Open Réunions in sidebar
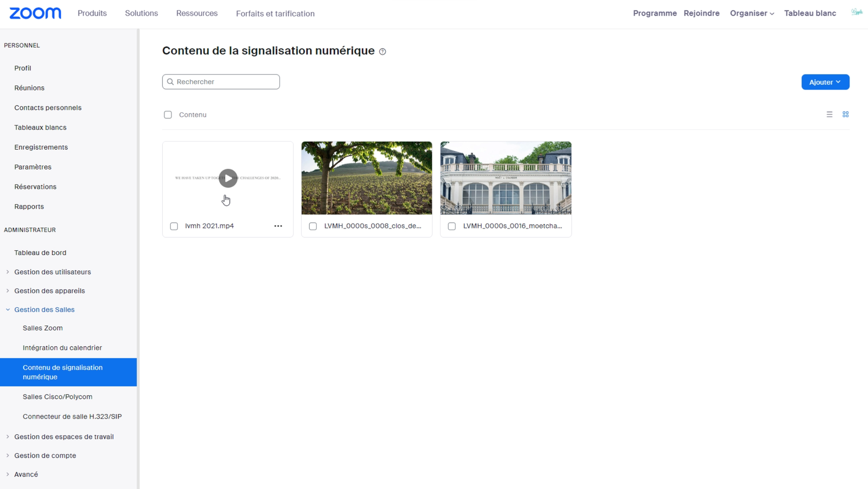The image size is (868, 489). tap(29, 88)
